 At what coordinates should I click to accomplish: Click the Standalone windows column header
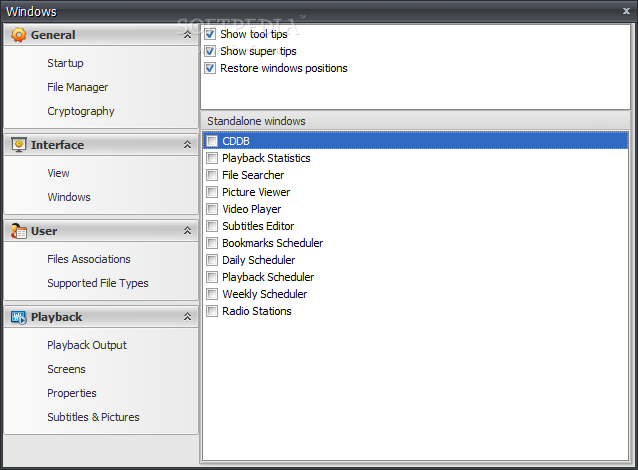coord(415,121)
